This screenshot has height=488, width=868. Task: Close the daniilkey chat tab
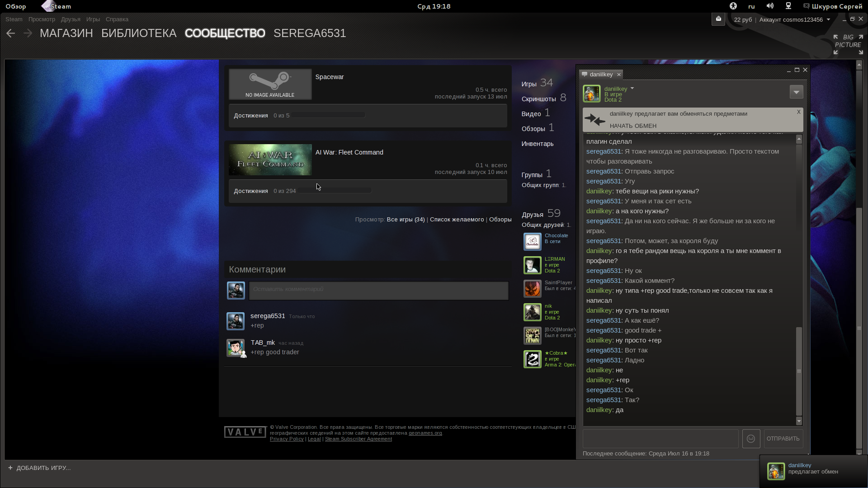point(619,75)
